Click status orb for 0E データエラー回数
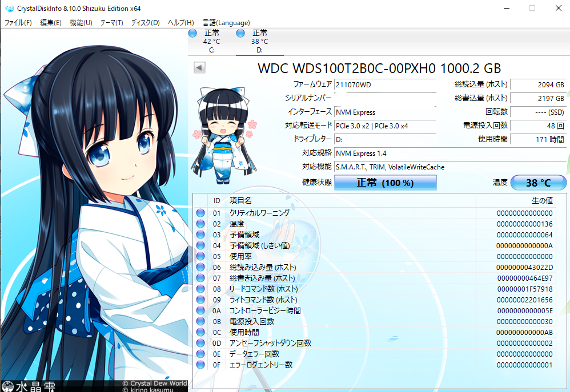 click(x=200, y=354)
